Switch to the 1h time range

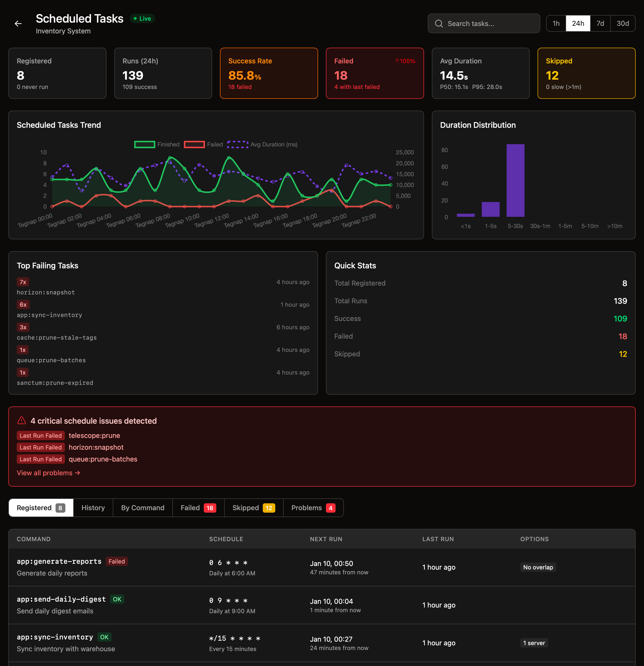[556, 23]
